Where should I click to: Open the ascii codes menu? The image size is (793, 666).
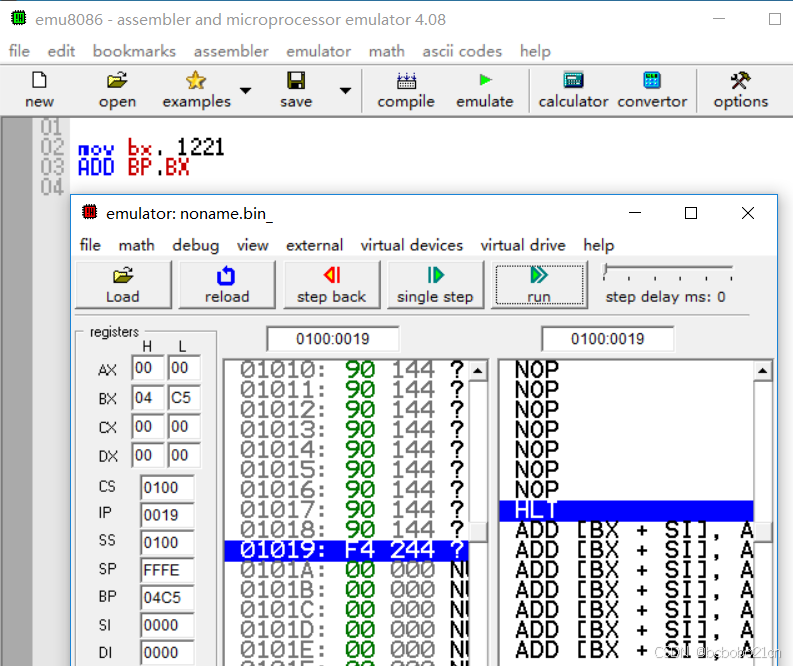coord(462,51)
